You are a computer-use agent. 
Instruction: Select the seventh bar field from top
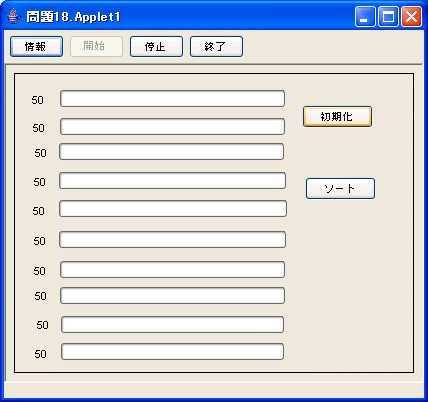click(172, 270)
